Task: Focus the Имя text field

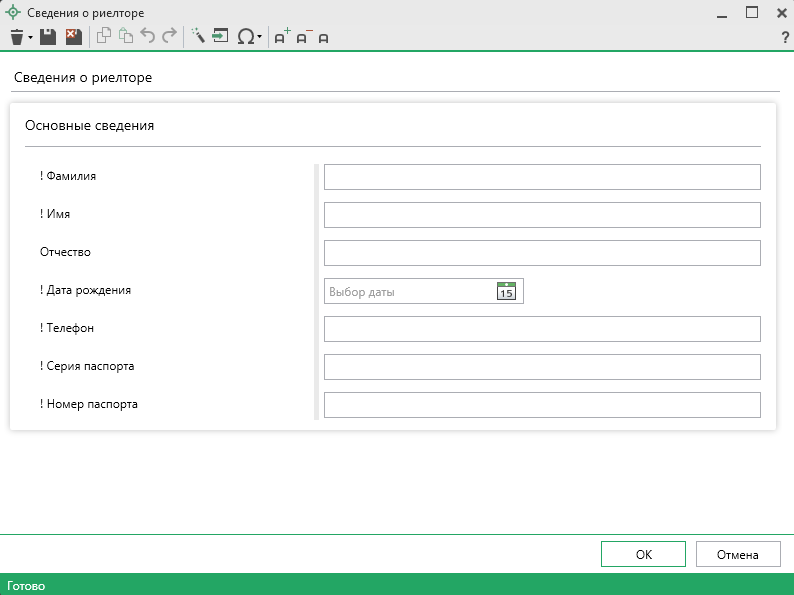Action: click(x=542, y=215)
